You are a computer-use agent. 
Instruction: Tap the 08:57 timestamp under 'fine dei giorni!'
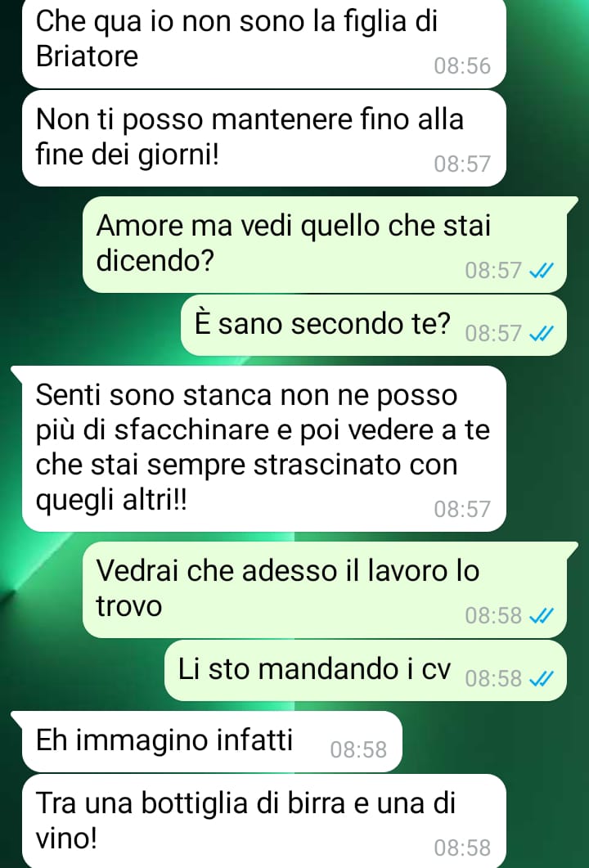[x=462, y=164]
